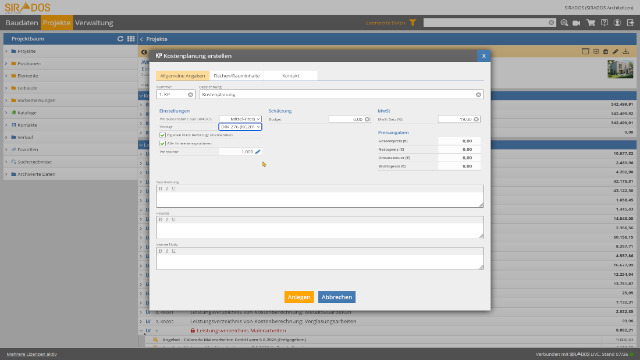This screenshot has width=640, height=360.
Task: Click the Abbrechen button
Action: click(x=337, y=297)
